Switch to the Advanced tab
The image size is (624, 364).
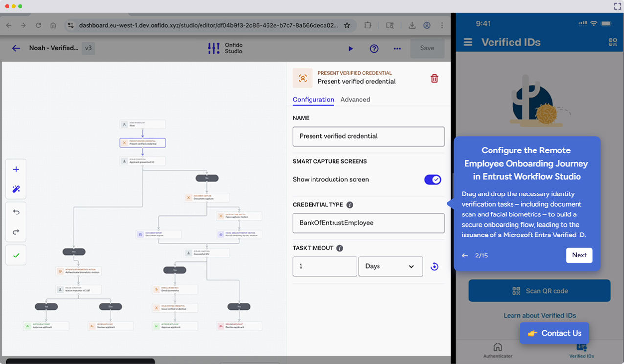pyautogui.click(x=356, y=99)
